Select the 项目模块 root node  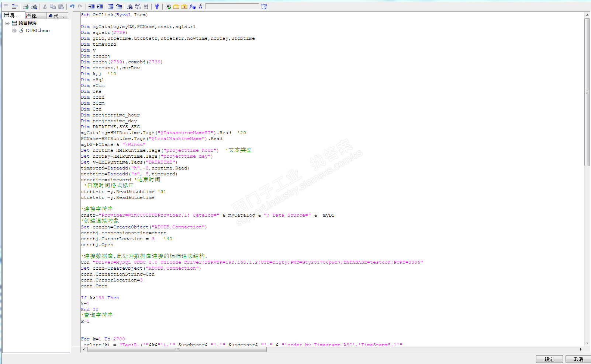tap(28, 23)
